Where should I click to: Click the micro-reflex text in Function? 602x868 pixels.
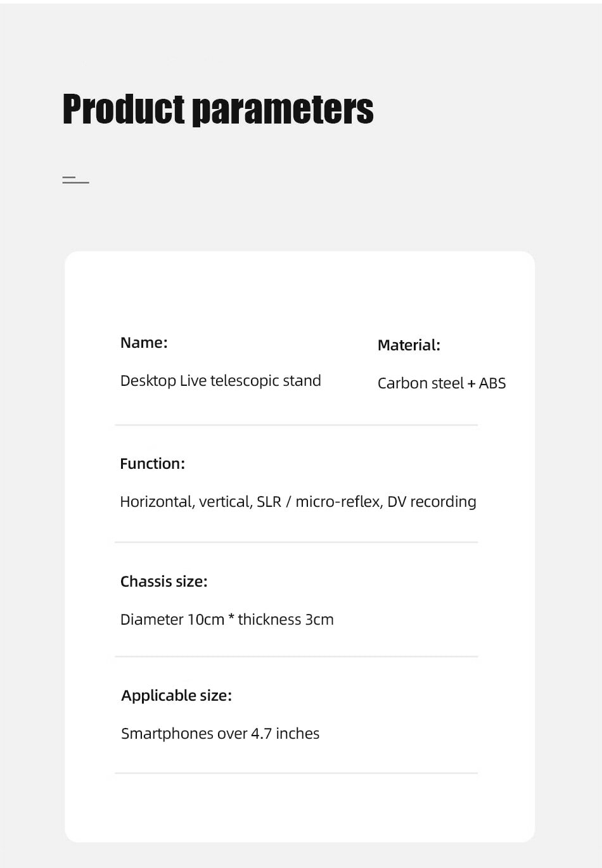click(338, 502)
